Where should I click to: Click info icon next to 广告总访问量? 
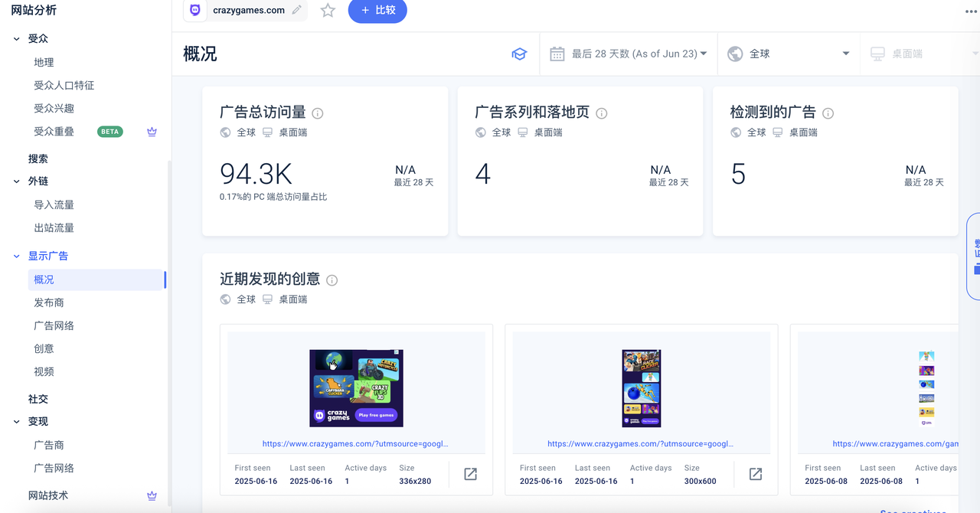click(318, 113)
